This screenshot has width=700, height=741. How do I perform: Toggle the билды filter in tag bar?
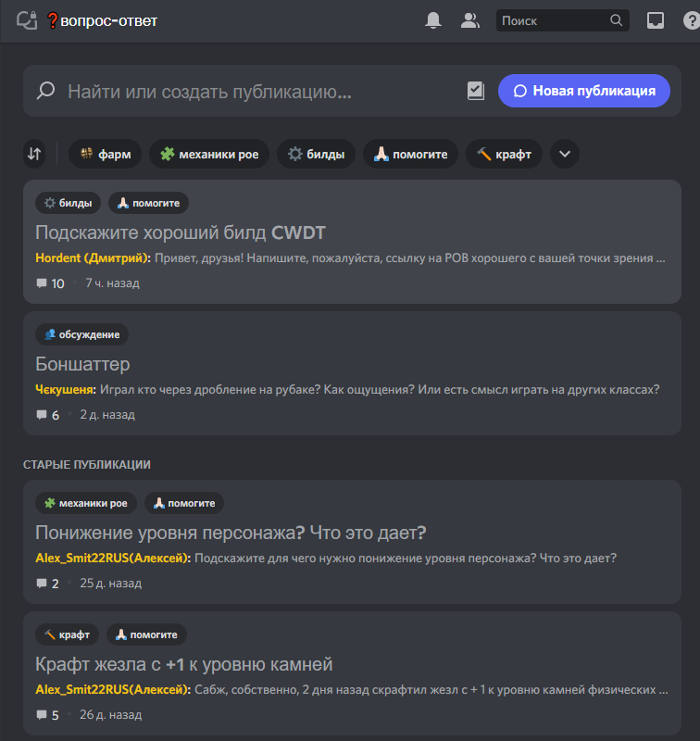[316, 154]
